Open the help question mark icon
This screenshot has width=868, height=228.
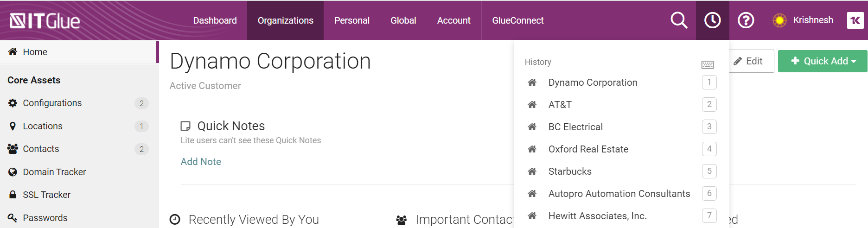[x=746, y=20]
